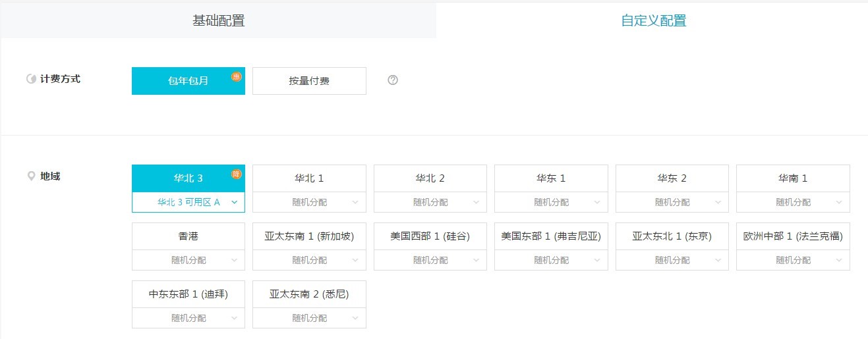Choose 亚太东南 2 (悉尼) region

click(x=309, y=294)
